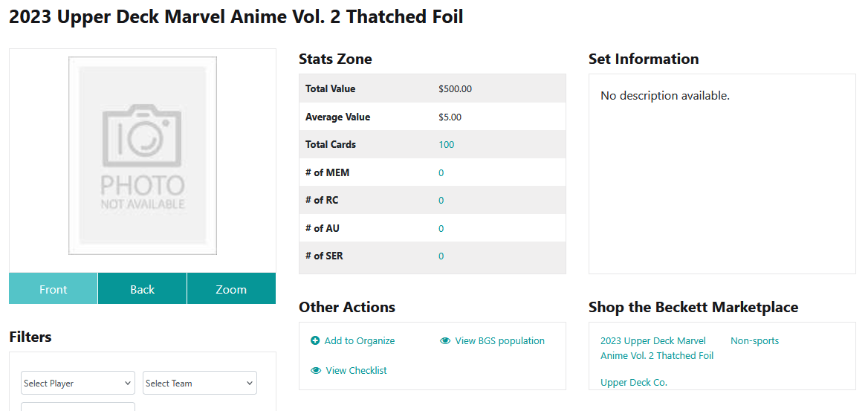Open the partially visible third filter dropdown
The height and width of the screenshot is (411, 868).
[x=78, y=407]
